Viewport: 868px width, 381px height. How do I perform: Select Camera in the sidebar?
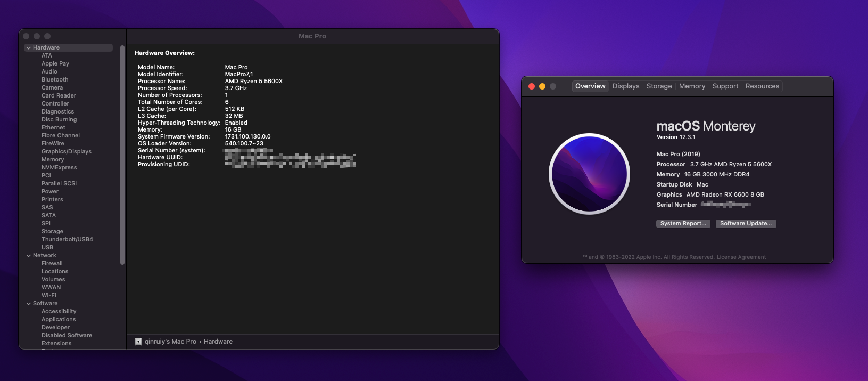pyautogui.click(x=52, y=88)
